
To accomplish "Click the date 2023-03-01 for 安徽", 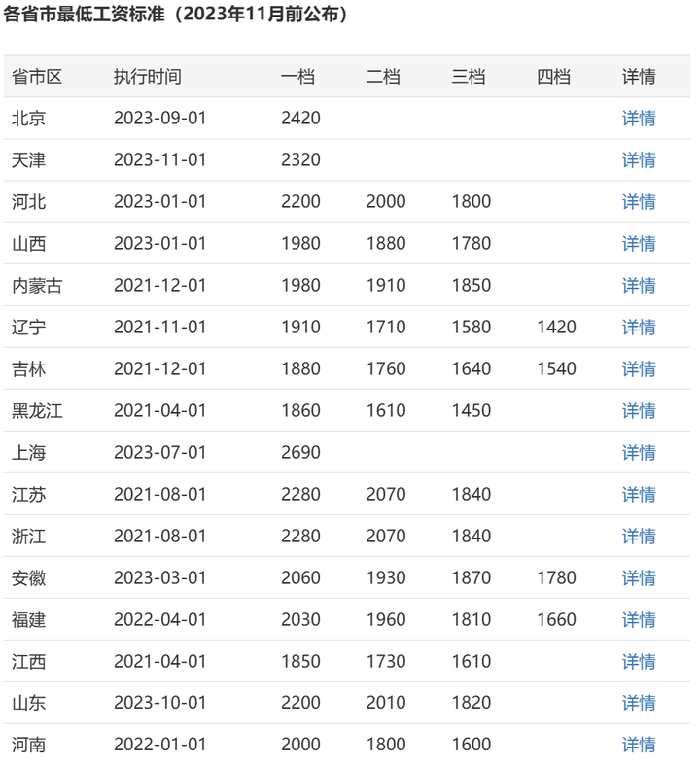I will pos(160,577).
